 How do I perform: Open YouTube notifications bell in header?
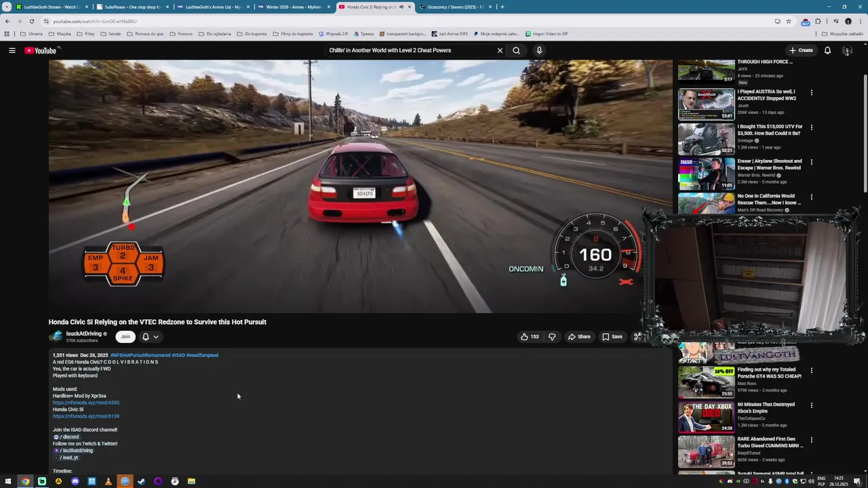[827, 50]
